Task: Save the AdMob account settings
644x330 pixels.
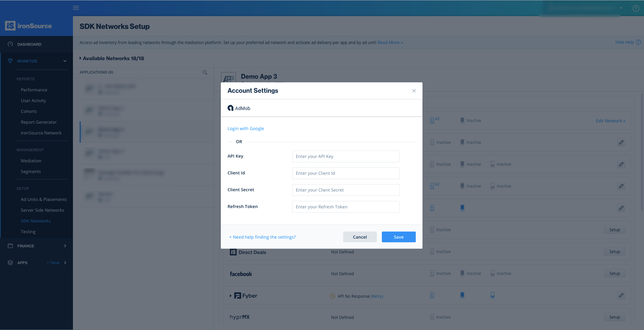Action: [399, 237]
